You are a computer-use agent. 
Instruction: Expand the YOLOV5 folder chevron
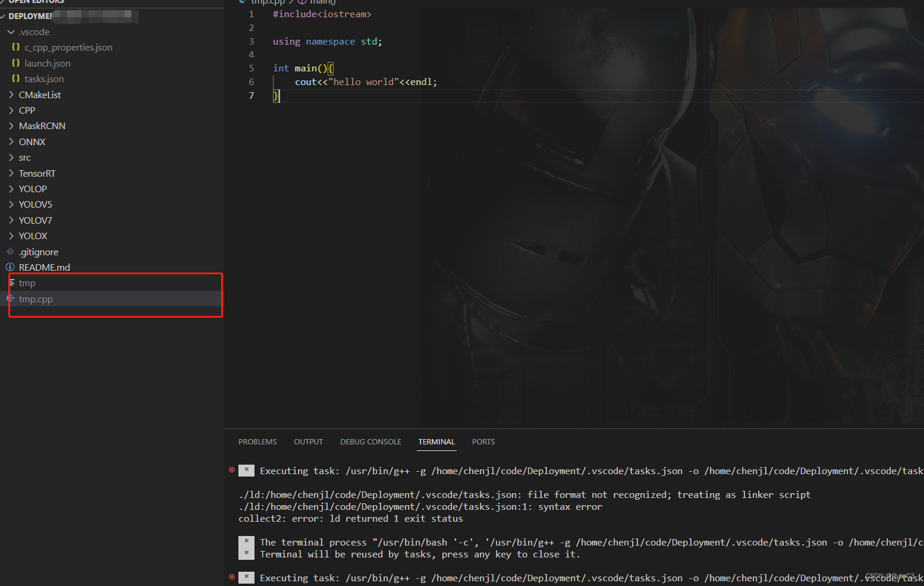11,204
